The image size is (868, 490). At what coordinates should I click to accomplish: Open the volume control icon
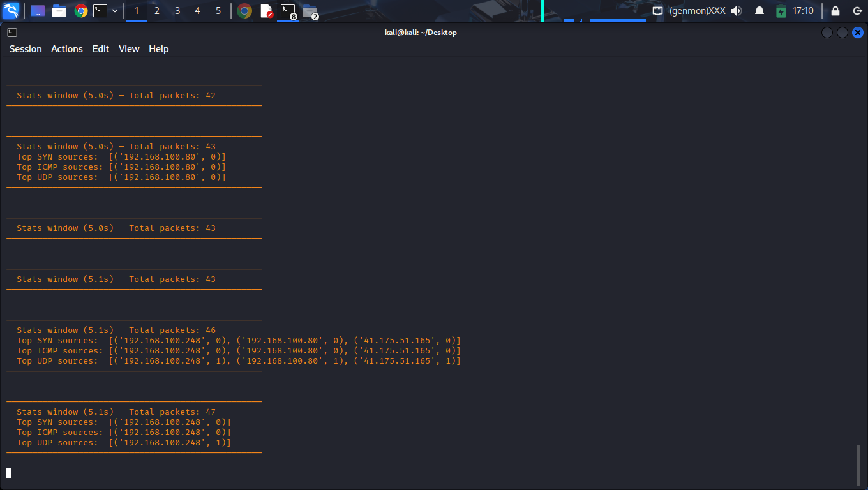point(737,11)
